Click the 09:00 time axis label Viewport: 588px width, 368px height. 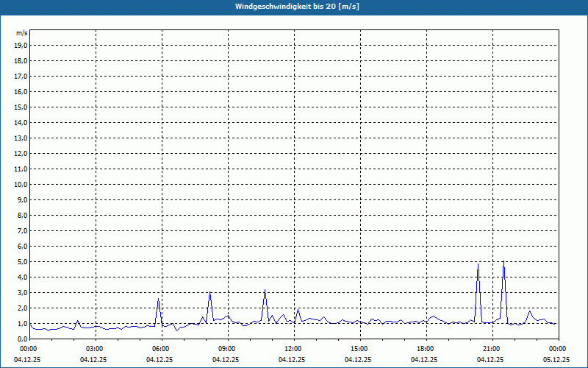tap(226, 348)
